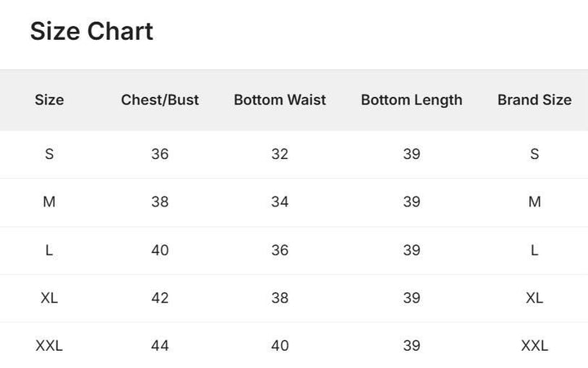
Task: Select size S in Size column
Action: tap(49, 154)
